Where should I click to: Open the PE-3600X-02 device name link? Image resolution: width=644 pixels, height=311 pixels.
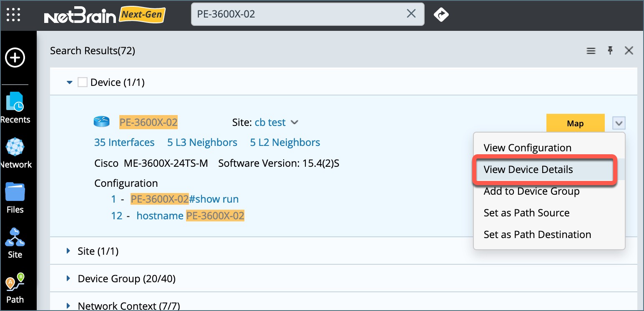(148, 123)
